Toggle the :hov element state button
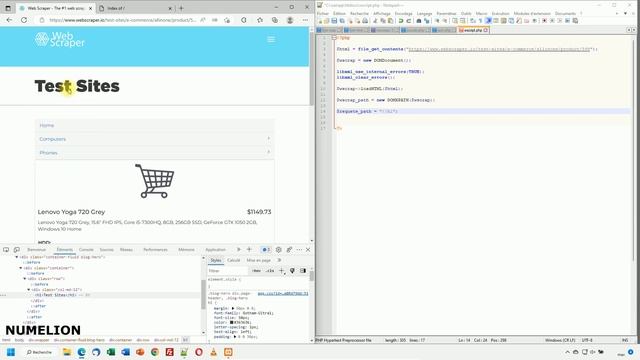Screen dimensions: 640x360 256,271
